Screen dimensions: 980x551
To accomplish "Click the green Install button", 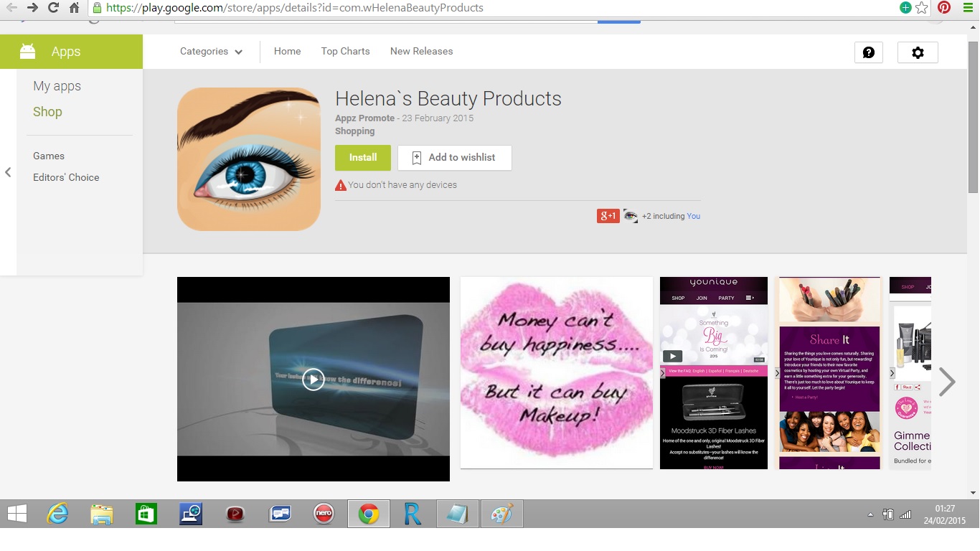I will (x=363, y=158).
